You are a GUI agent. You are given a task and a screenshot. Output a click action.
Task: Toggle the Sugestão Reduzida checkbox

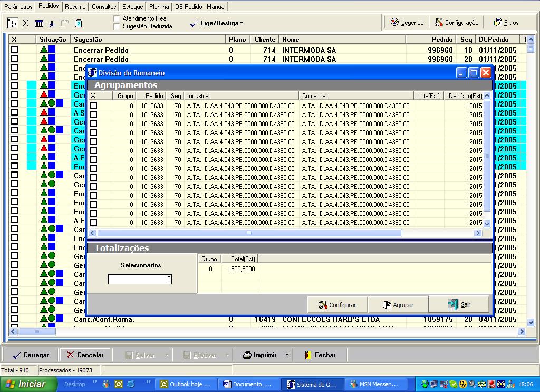point(117,26)
